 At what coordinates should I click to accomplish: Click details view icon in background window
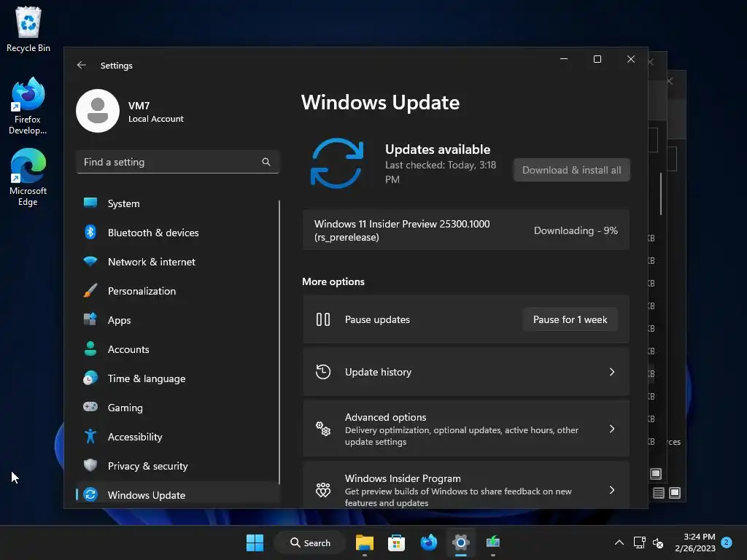[x=659, y=493]
